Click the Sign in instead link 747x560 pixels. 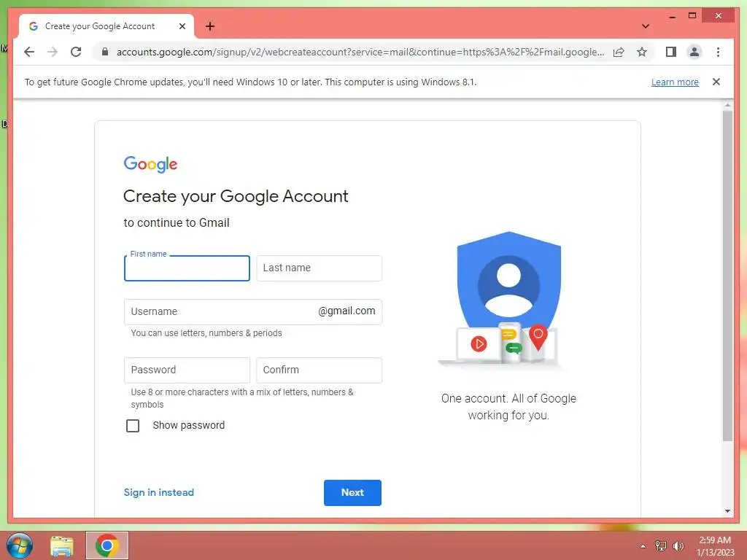[158, 492]
